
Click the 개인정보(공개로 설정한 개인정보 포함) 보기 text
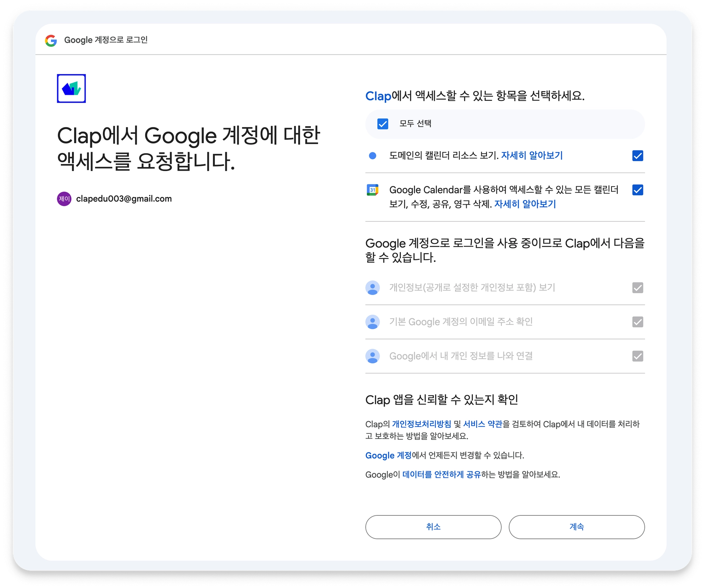(472, 287)
